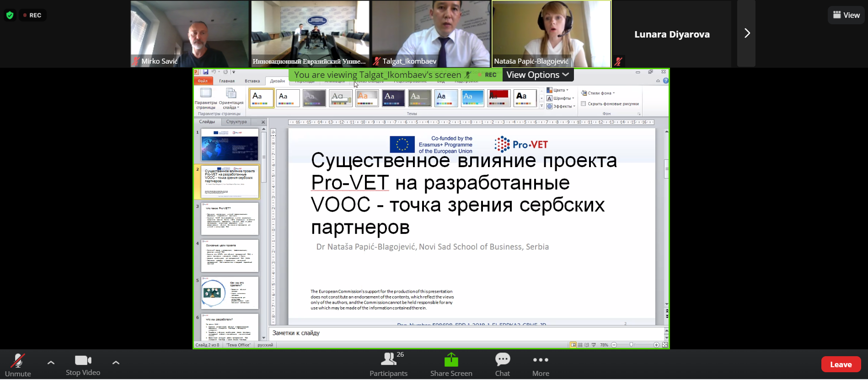This screenshot has width=868, height=380.
Task: Show next page of video participants
Action: pyautogui.click(x=746, y=33)
